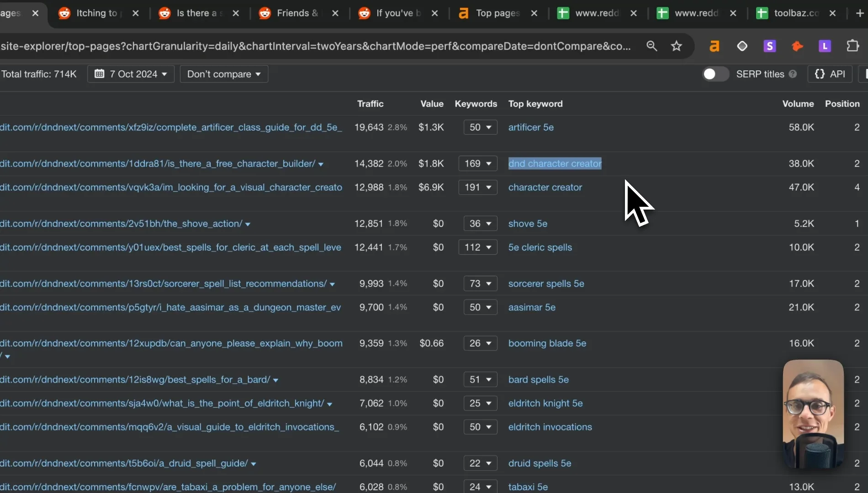This screenshot has height=493, width=868.
Task: Open the purple L extension icon
Action: pos(825,46)
